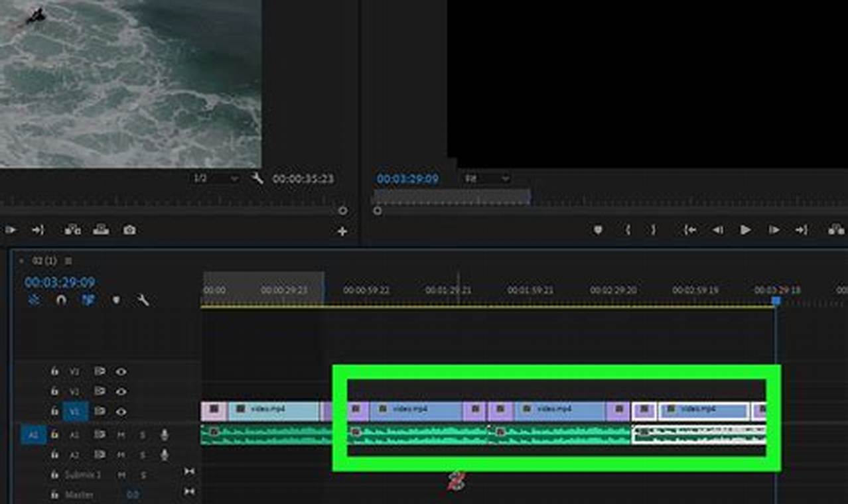Click Program Monitor Lift button
The image size is (848, 504).
(836, 230)
